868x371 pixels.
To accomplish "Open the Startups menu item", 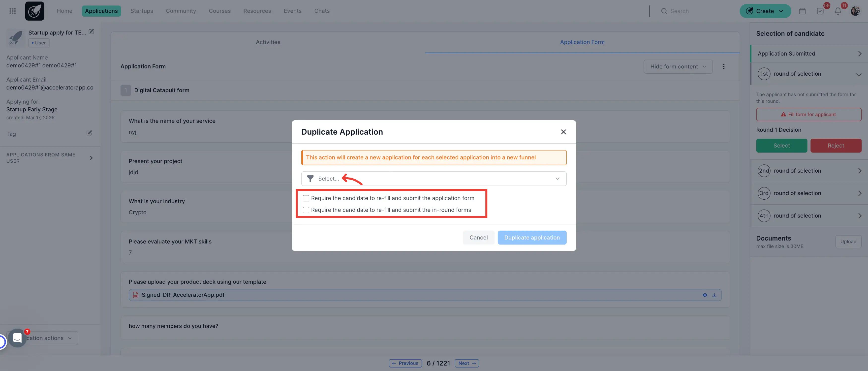I will pyautogui.click(x=142, y=11).
